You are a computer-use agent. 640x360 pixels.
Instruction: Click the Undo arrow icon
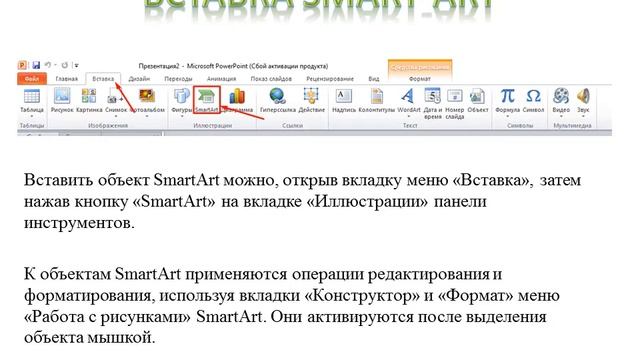pos(47,65)
